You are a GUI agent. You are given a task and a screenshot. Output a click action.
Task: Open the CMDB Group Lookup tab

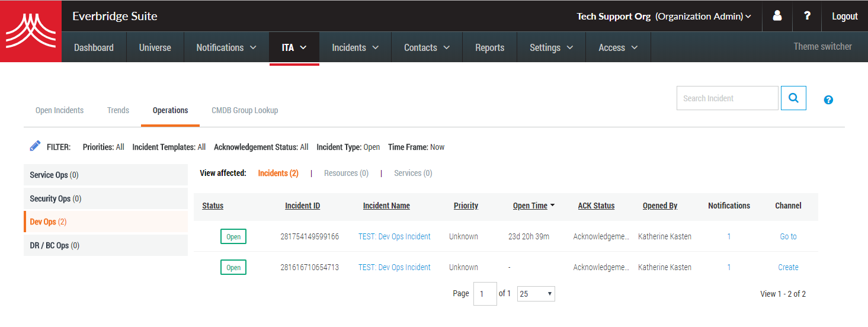(x=245, y=110)
